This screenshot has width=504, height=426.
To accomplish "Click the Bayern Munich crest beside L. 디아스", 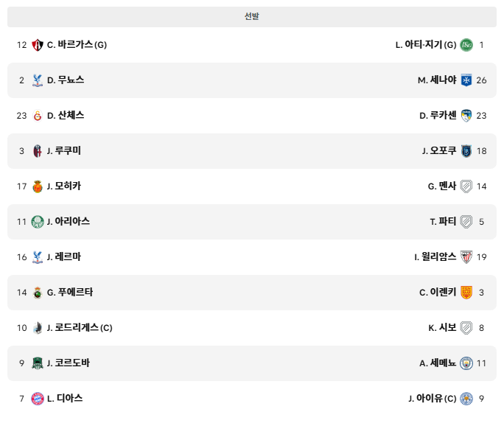I will pos(38,399).
